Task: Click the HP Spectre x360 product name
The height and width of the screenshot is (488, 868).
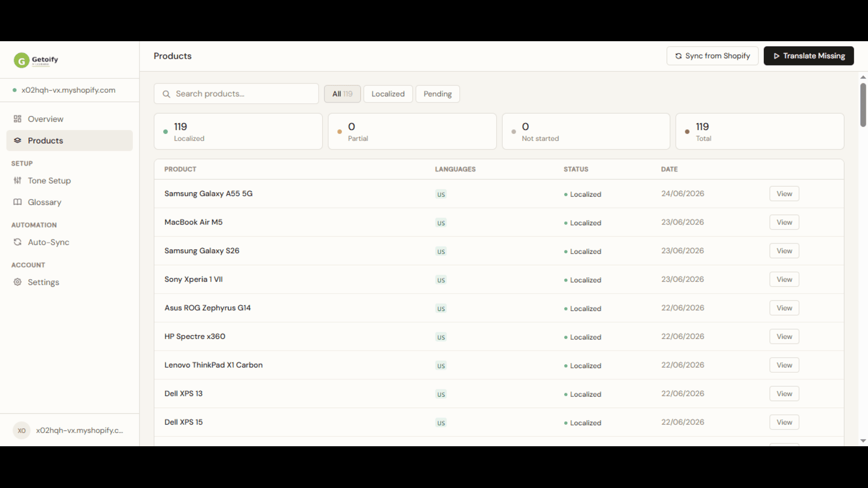Action: point(195,337)
